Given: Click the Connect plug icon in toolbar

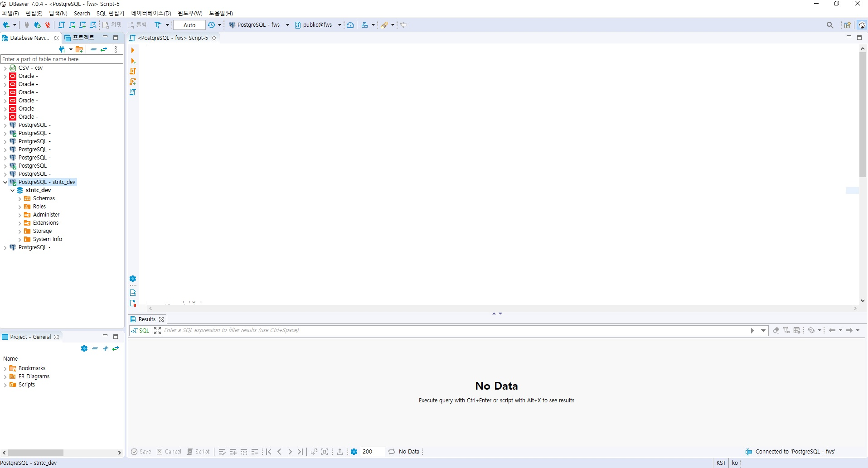Looking at the screenshot, I should [x=27, y=25].
